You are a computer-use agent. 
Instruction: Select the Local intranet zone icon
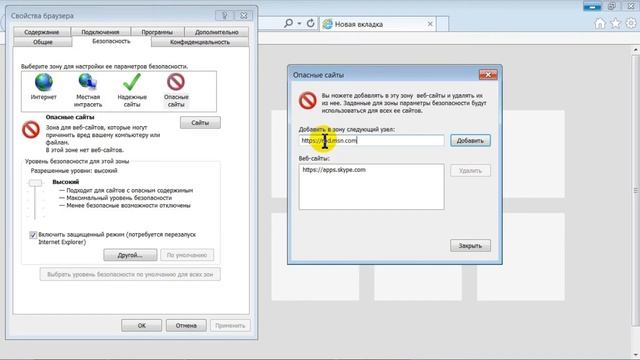point(88,82)
